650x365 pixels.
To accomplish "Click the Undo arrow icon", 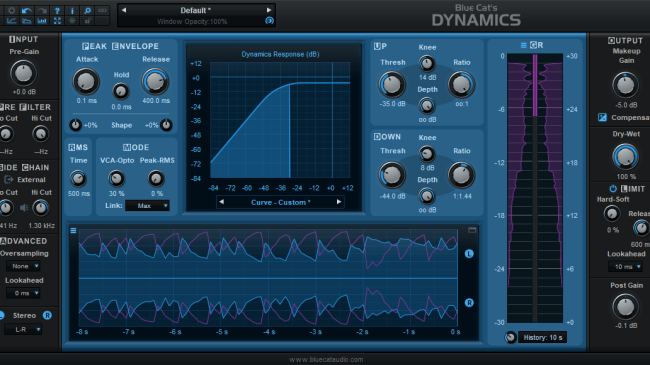I will point(27,10).
